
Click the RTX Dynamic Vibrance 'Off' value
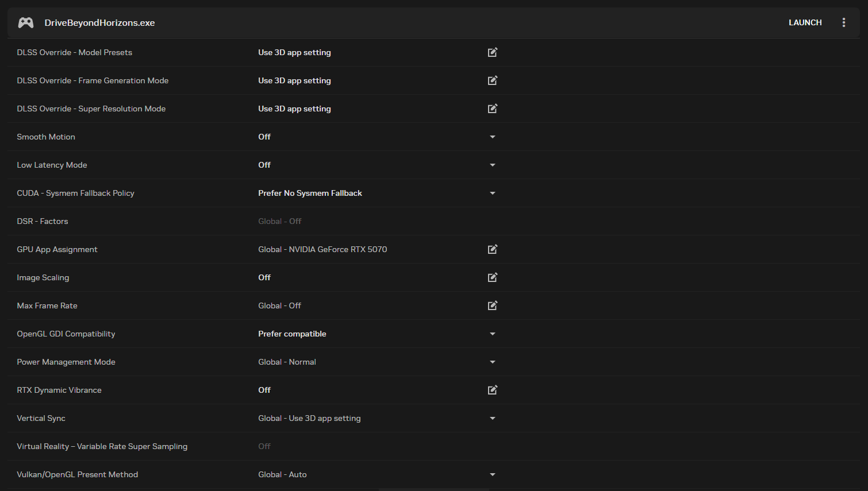click(x=264, y=390)
